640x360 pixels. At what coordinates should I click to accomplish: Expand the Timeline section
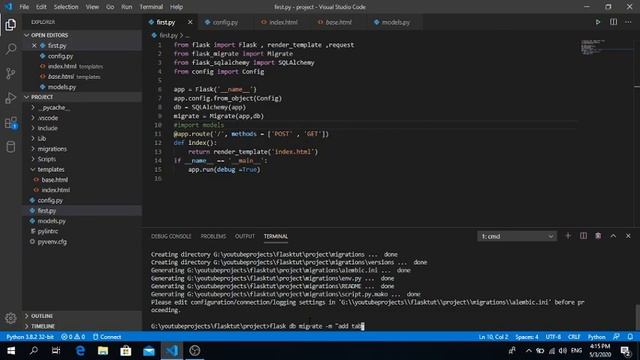(x=82, y=326)
